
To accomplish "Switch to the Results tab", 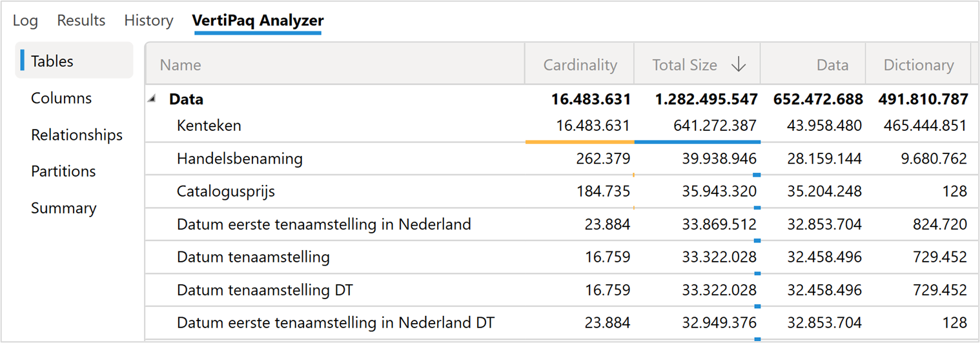I will (x=81, y=21).
